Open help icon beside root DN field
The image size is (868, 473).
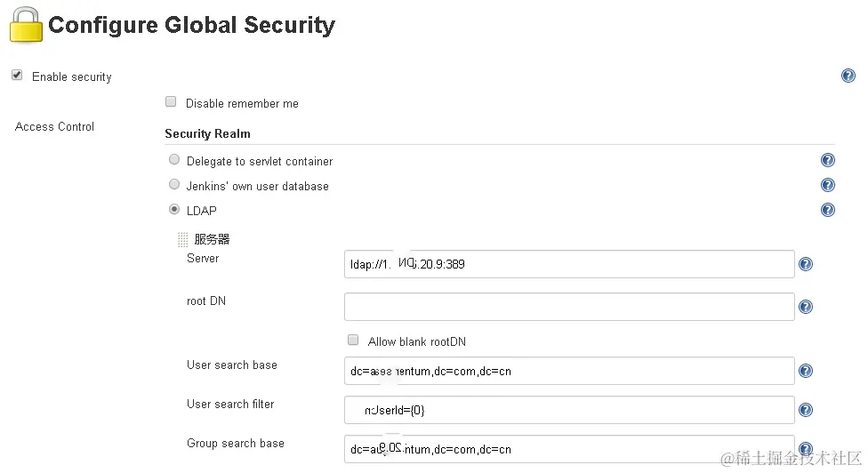coord(806,307)
